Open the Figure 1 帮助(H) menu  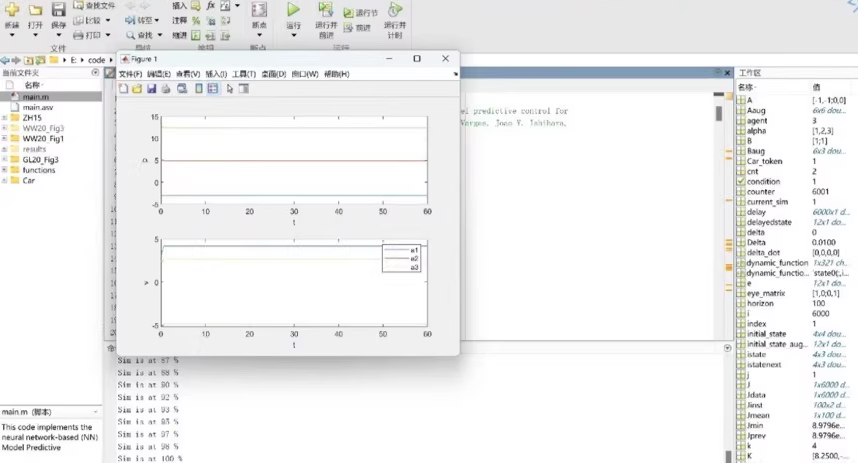[337, 74]
